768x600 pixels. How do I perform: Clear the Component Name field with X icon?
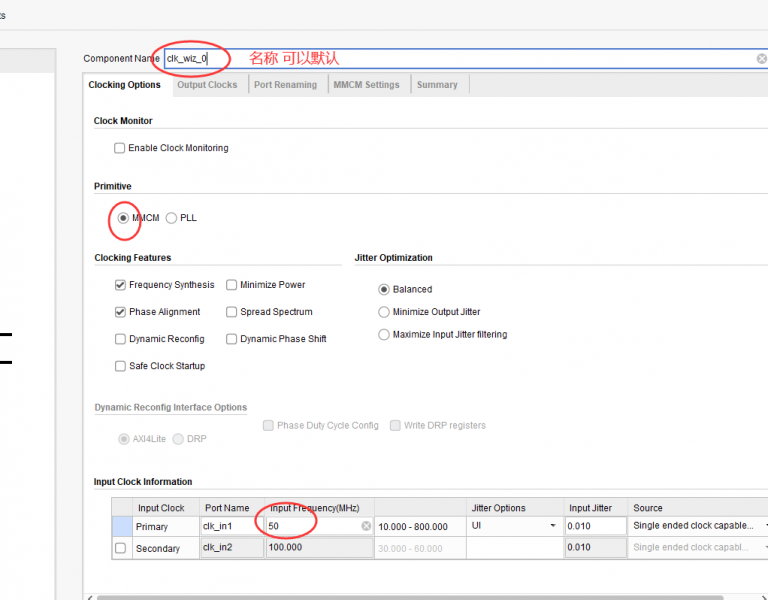tap(761, 59)
